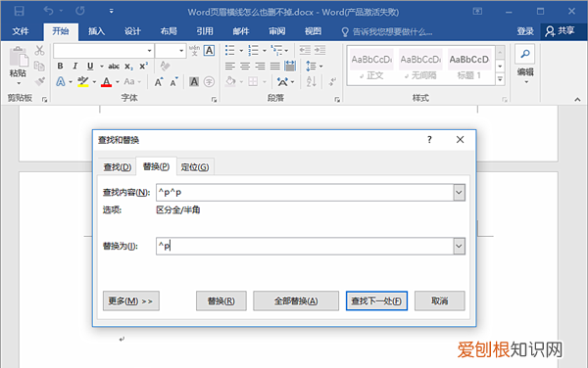Toggle subscript formatting
Viewport: 588px width, 368px height.
[128, 67]
